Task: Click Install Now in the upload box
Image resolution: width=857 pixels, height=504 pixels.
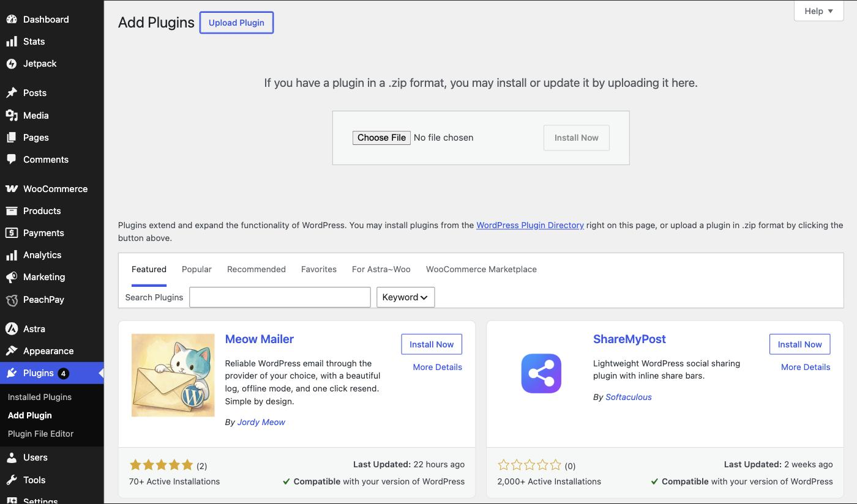Action: pyautogui.click(x=577, y=138)
